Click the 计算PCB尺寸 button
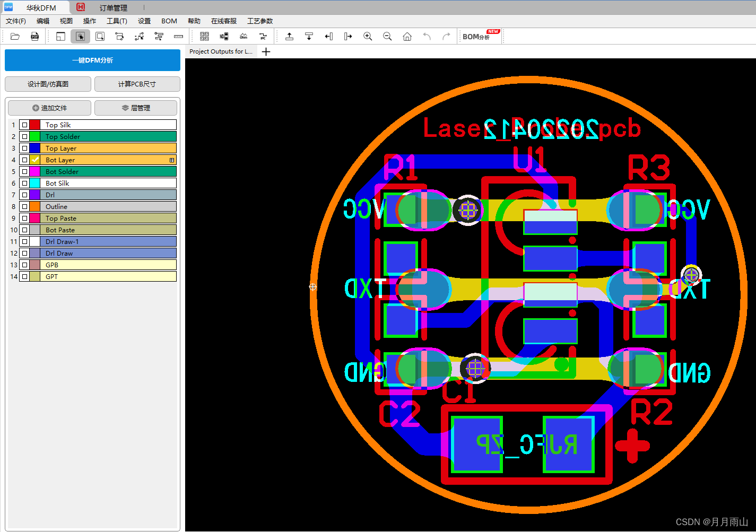Viewport: 756px width, 532px height. point(137,84)
